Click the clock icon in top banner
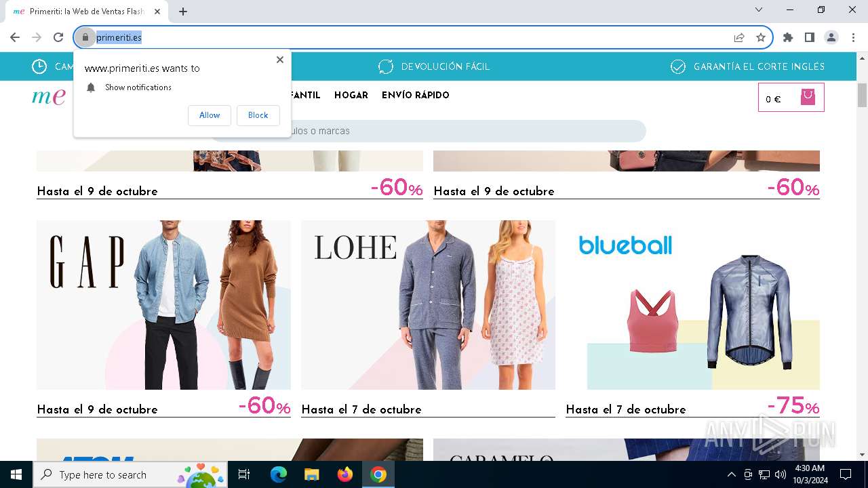Screen dimensions: 868x488 [39, 66]
